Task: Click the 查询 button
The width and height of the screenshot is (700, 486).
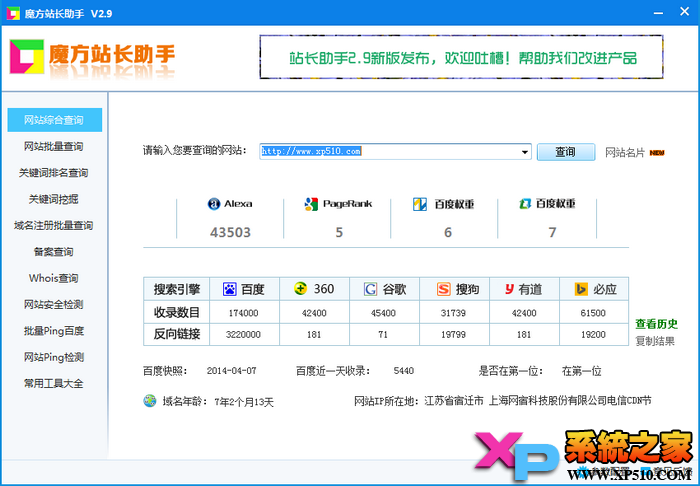Action: pos(566,152)
